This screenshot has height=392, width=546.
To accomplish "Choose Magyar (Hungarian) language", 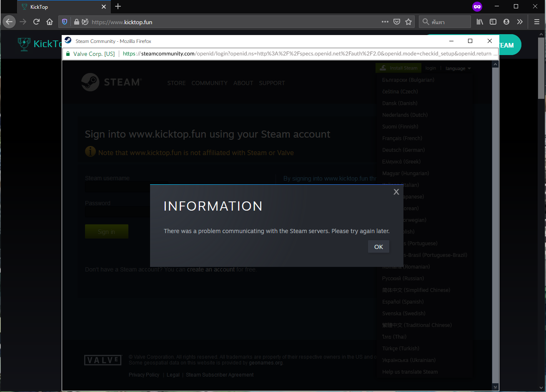I will pyautogui.click(x=406, y=173).
